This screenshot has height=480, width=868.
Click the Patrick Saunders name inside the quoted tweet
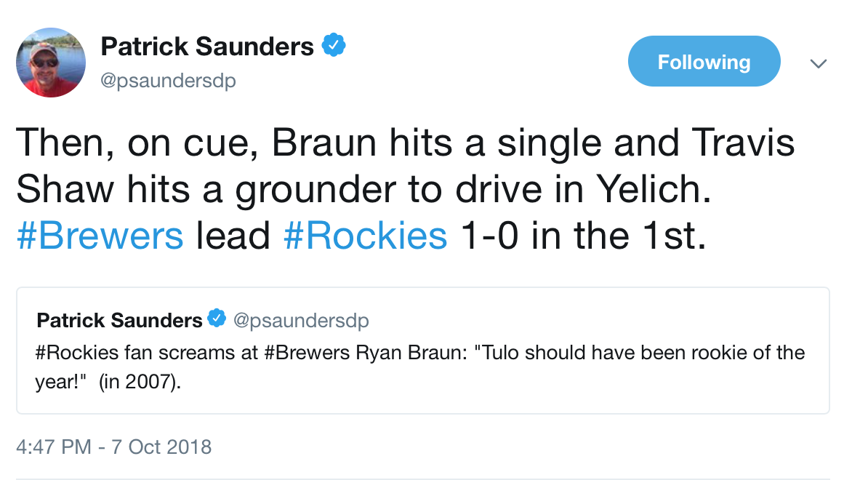click(x=119, y=320)
